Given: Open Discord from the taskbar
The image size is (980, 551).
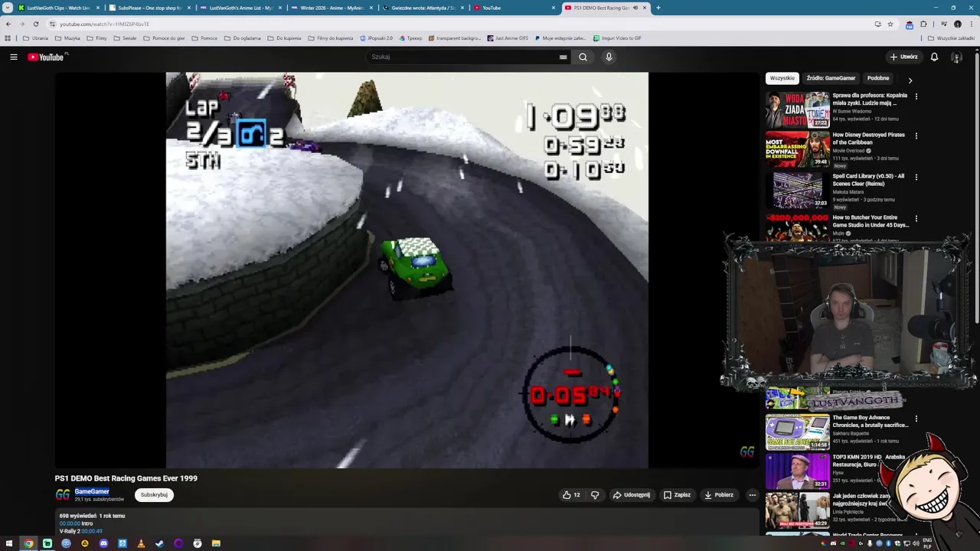Looking at the screenshot, I should point(103,543).
